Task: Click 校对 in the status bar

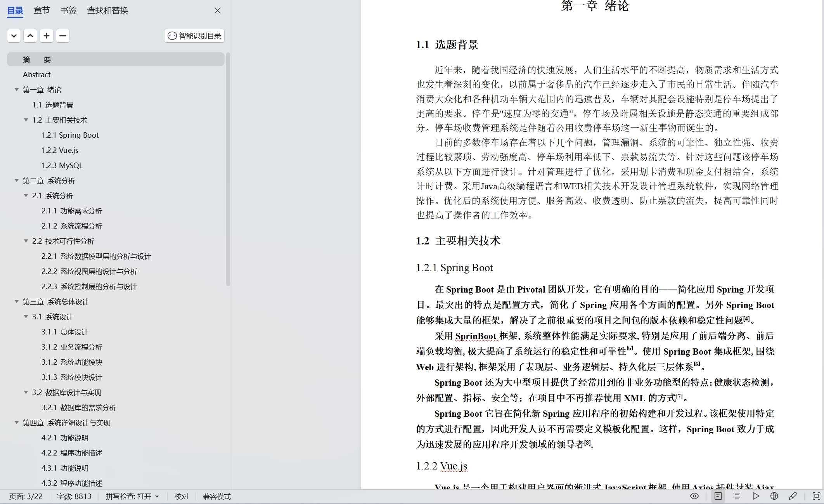Action: coord(181,497)
